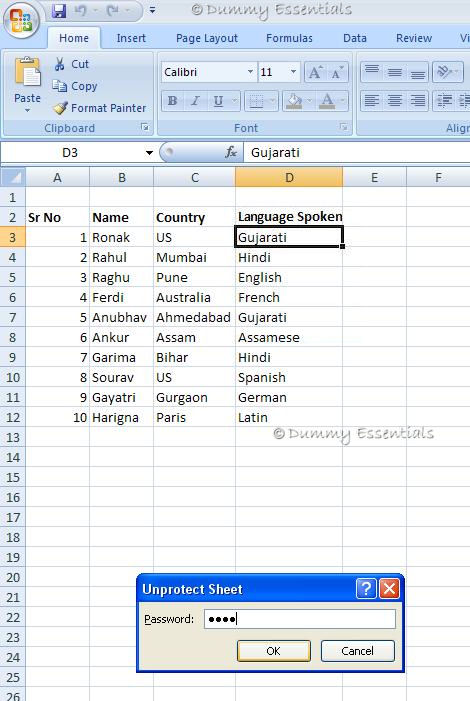Expand the Underline style dropdown arrow
470x701 pixels.
(234, 101)
